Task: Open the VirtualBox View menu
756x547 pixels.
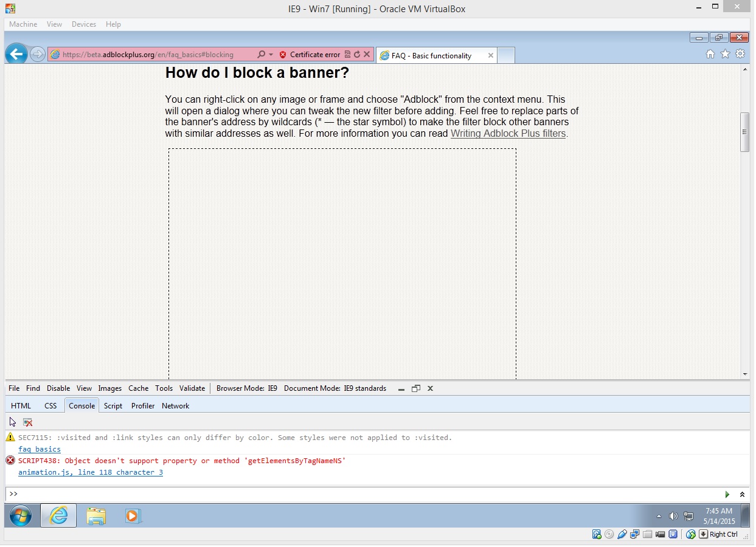Action: point(55,24)
